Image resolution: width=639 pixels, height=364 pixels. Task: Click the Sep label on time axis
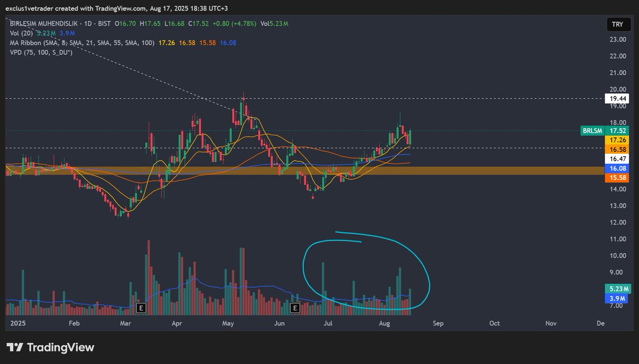tap(438, 323)
